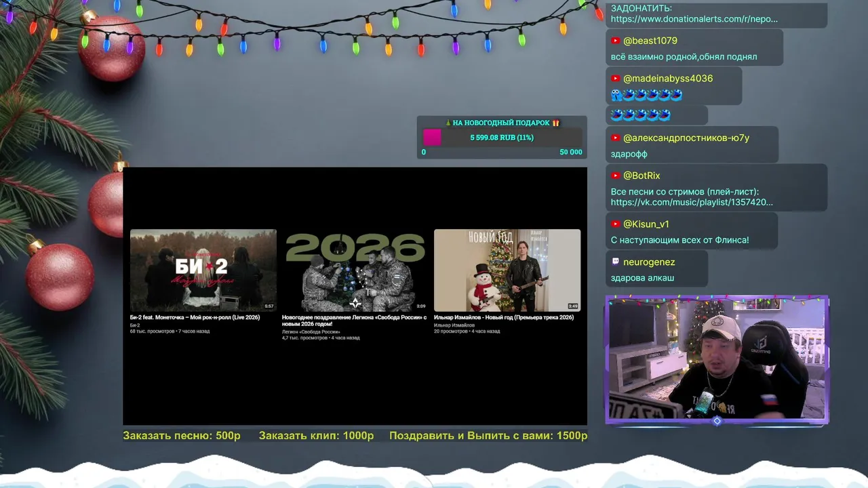868x488 pixels.
Task: Click the "Ильнар Измайлов" channel name
Action: (454, 325)
